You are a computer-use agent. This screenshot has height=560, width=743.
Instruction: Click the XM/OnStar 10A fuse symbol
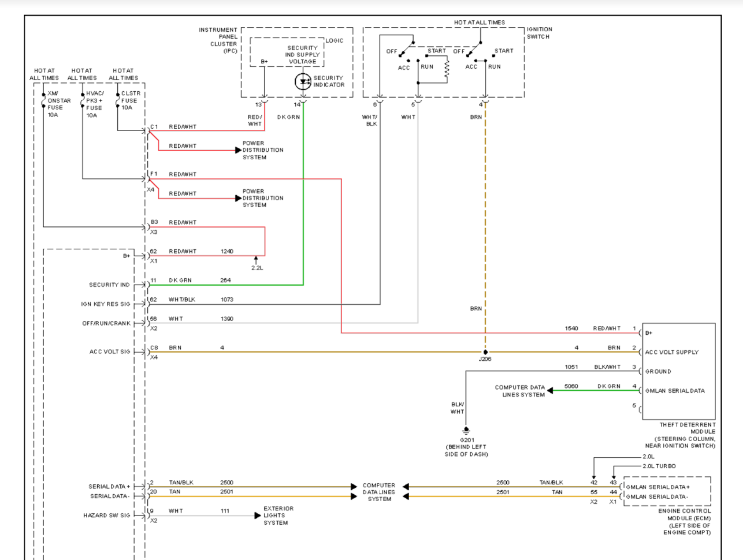[x=43, y=100]
